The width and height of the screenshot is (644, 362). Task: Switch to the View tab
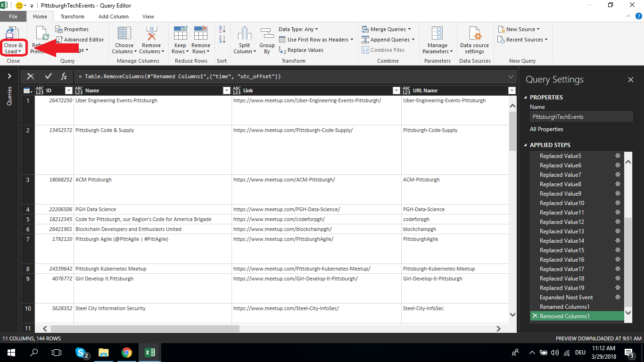(149, 16)
